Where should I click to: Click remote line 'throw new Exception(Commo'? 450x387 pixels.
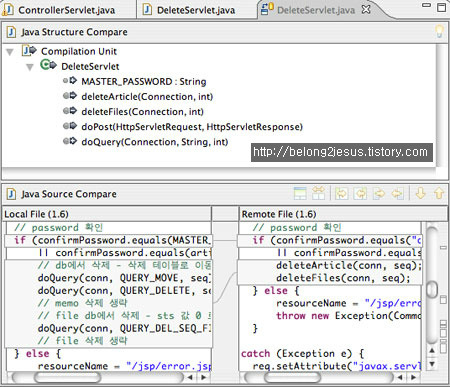pos(349,316)
